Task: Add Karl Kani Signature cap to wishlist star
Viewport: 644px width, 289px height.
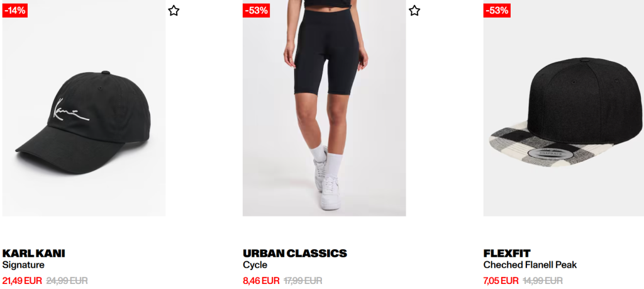Action: [x=174, y=11]
